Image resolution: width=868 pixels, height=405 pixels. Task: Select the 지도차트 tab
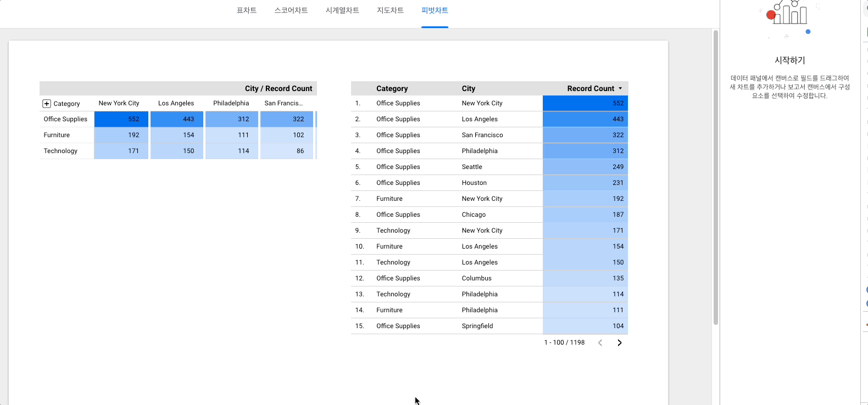pyautogui.click(x=390, y=10)
